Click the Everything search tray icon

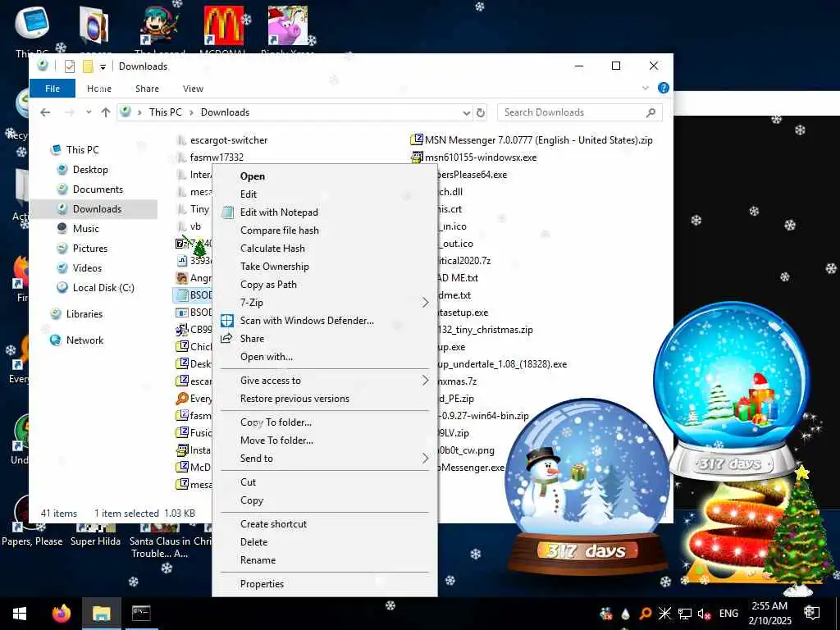pos(646,614)
